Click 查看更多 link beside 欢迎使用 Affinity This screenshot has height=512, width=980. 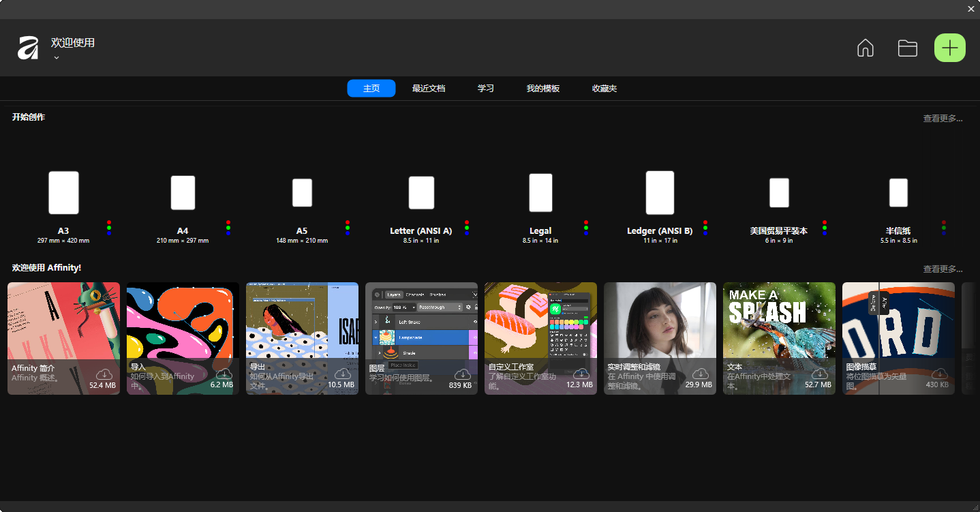pyautogui.click(x=943, y=269)
